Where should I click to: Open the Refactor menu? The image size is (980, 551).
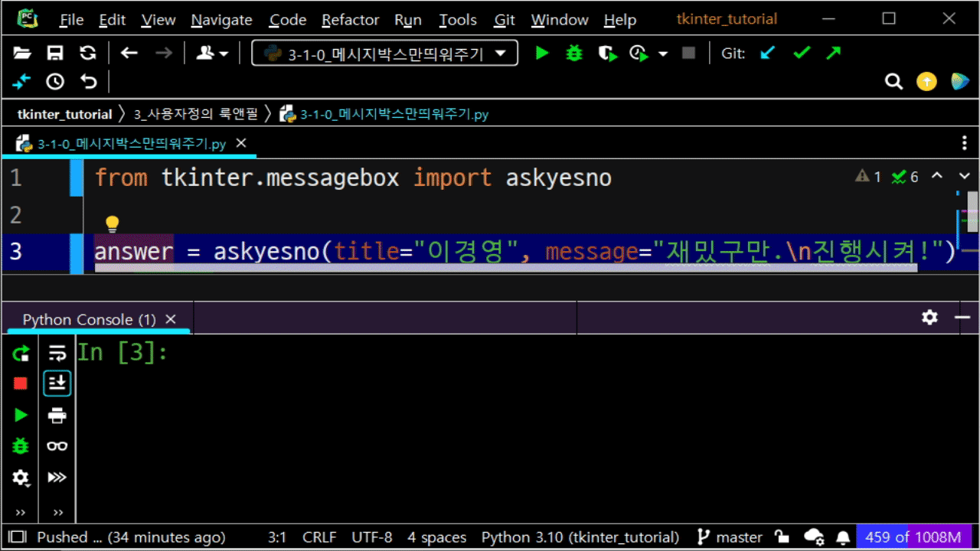[x=351, y=20]
